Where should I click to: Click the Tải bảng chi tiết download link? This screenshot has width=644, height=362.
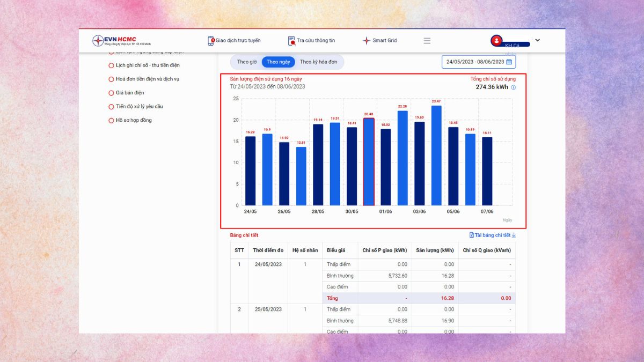point(493,235)
